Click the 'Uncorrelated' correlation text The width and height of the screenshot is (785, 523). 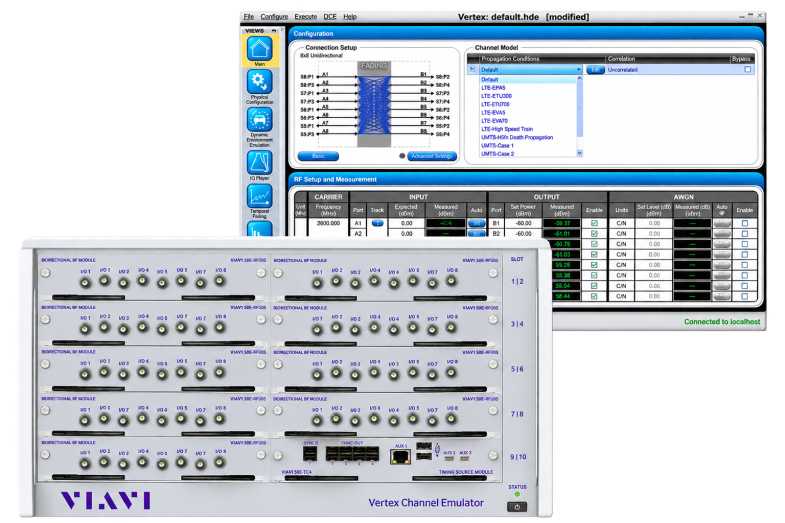tap(622, 70)
